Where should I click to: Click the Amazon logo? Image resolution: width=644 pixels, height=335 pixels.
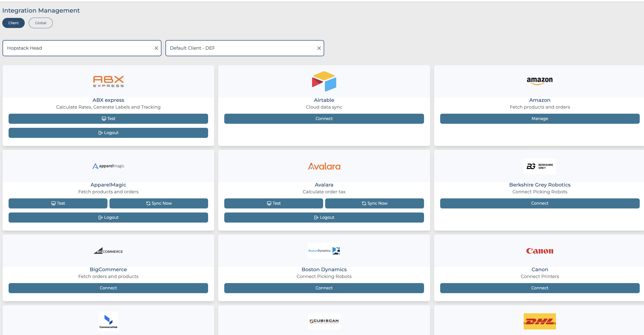(x=540, y=81)
